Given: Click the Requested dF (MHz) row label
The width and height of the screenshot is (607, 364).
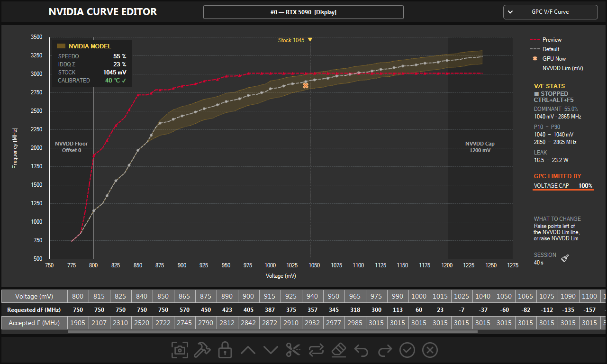Looking at the screenshot, I should 35,309.
